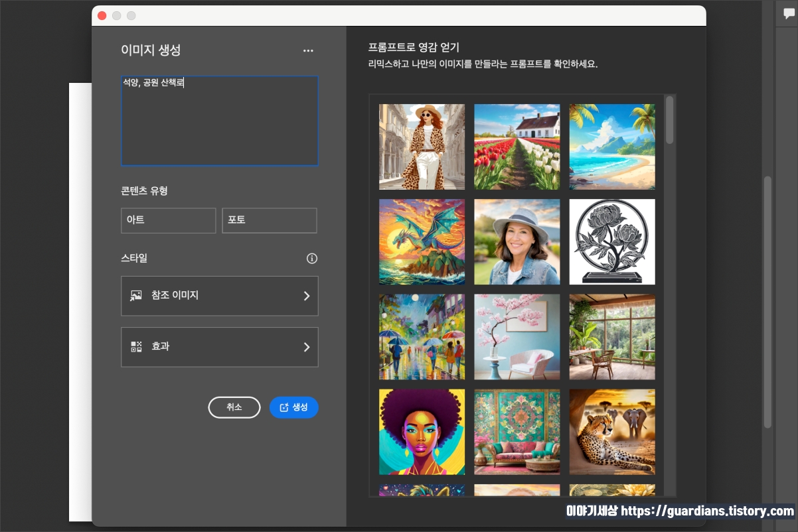Select the woman in leopard coat thumbnail
The height and width of the screenshot is (532, 798).
pos(422,147)
